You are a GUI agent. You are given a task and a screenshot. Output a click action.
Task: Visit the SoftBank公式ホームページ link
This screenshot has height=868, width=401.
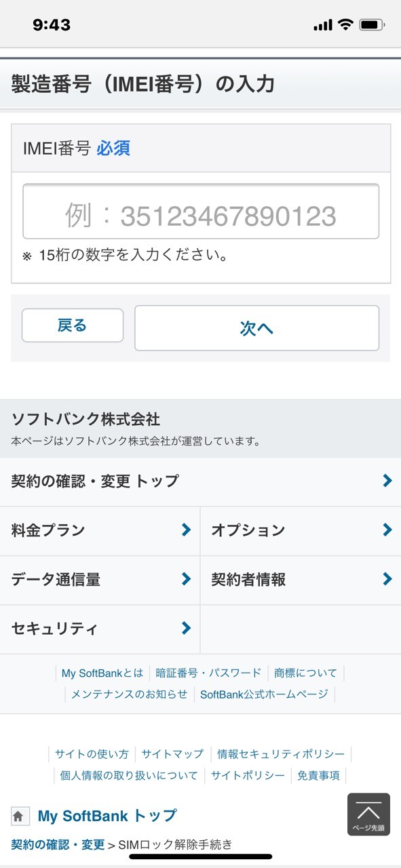pyautogui.click(x=264, y=694)
